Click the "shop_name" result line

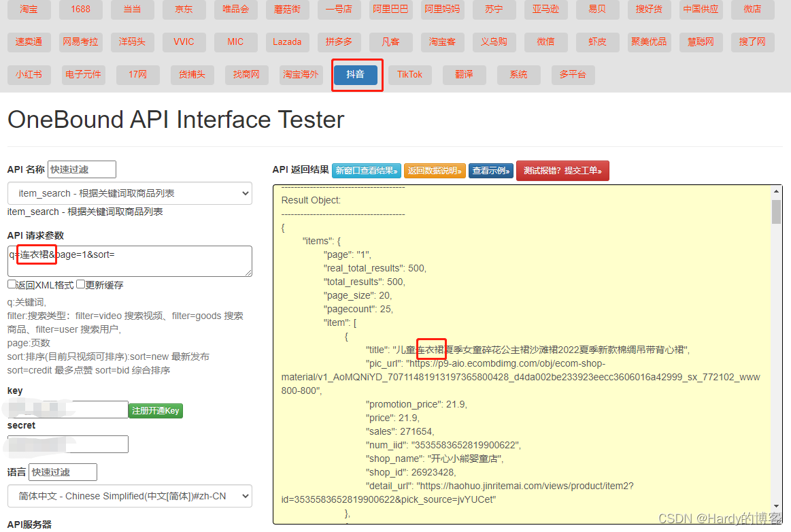tap(435, 459)
